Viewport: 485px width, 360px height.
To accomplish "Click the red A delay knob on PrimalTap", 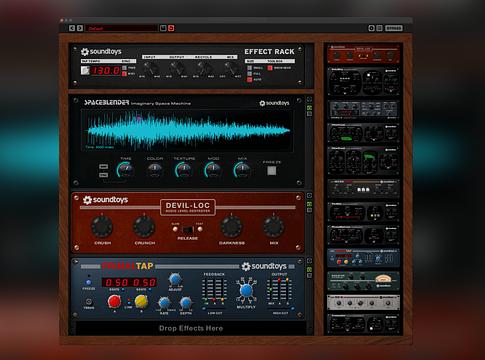I will (114, 301).
